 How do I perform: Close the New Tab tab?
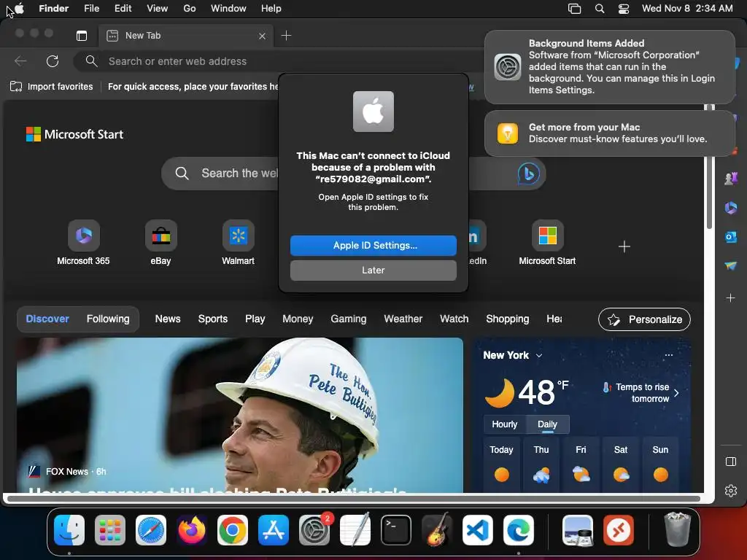[262, 36]
